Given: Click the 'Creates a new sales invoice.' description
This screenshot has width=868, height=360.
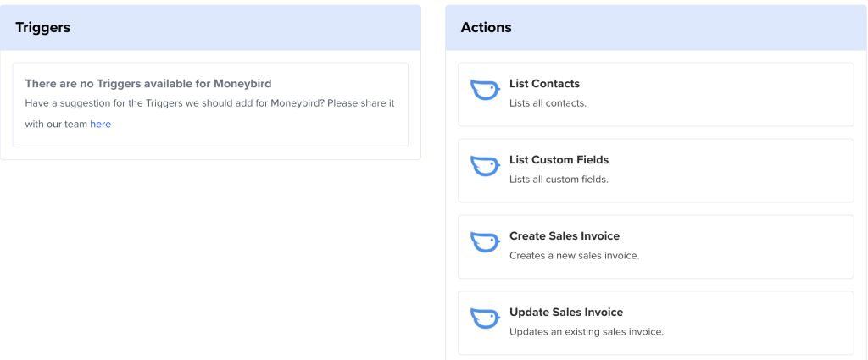Looking at the screenshot, I should tap(574, 256).
